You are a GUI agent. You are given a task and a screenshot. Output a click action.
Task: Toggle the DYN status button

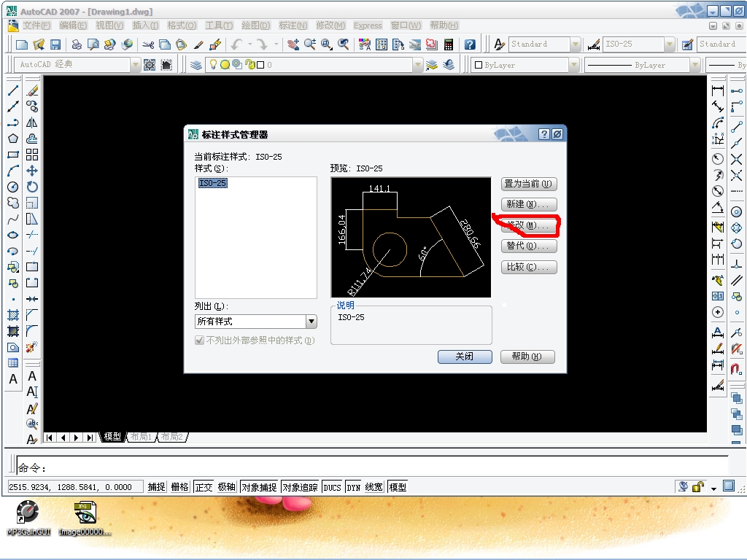tap(354, 486)
